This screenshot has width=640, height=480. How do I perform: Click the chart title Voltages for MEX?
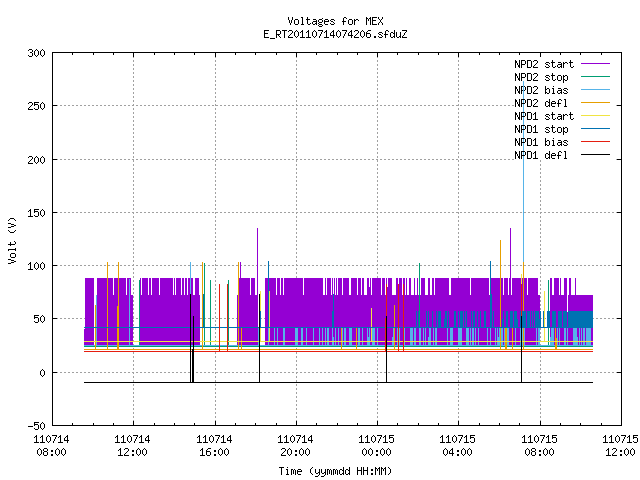click(335, 21)
